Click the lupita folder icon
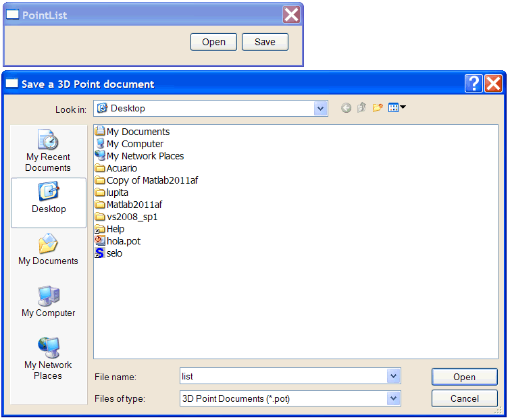This screenshot has height=420, width=510. (x=100, y=192)
